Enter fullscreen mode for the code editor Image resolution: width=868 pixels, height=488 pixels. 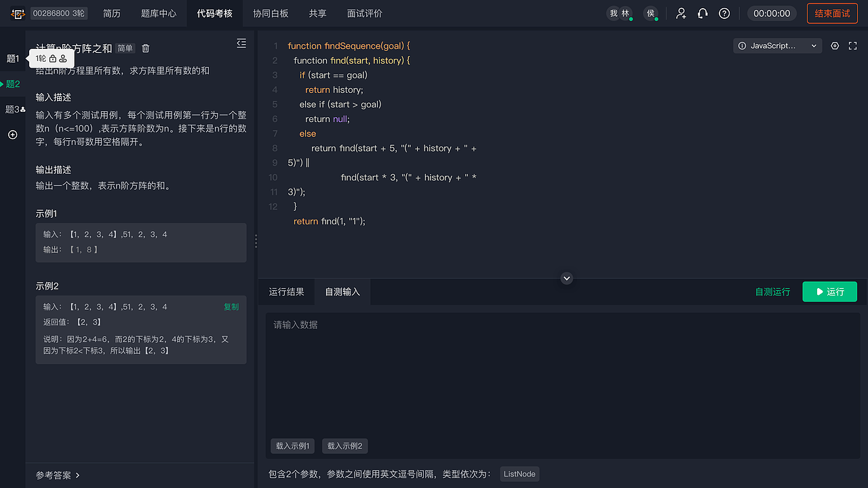click(x=852, y=45)
